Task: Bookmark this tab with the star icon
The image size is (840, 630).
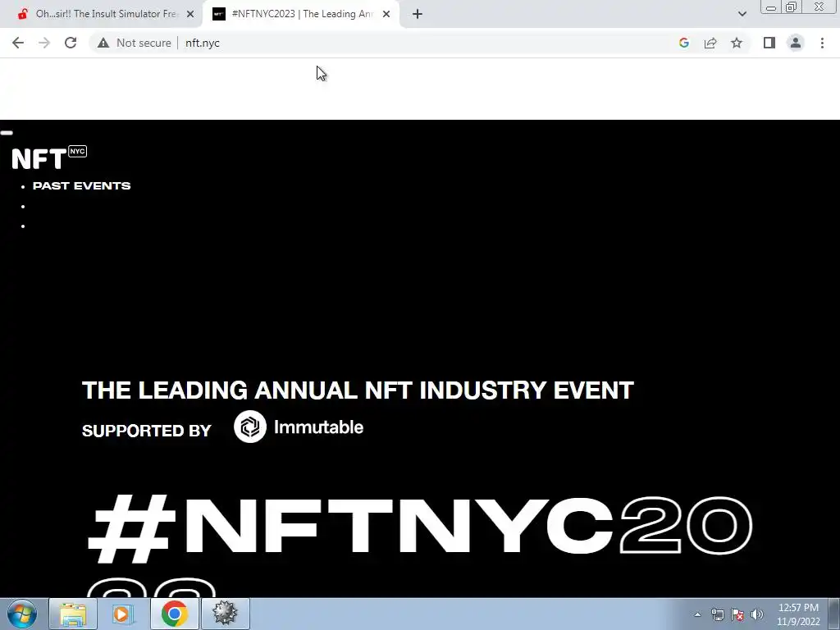Action: [x=737, y=43]
